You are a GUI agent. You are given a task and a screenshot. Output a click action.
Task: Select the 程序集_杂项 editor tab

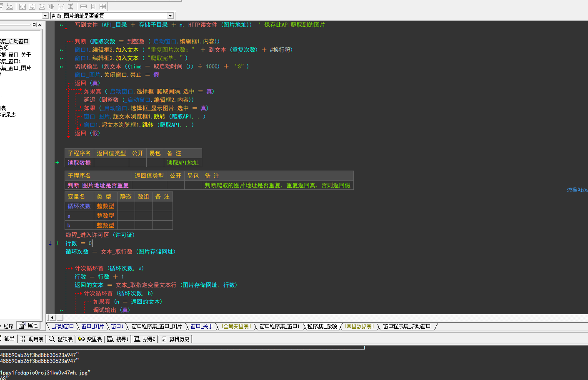coord(323,326)
